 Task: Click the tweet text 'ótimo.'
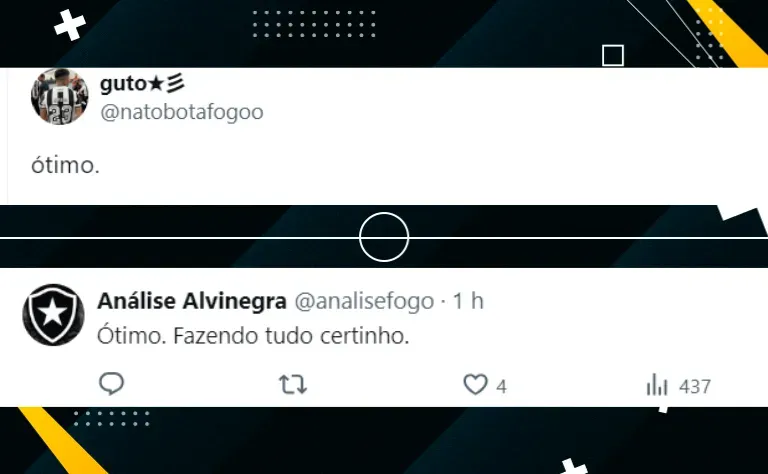click(x=66, y=165)
